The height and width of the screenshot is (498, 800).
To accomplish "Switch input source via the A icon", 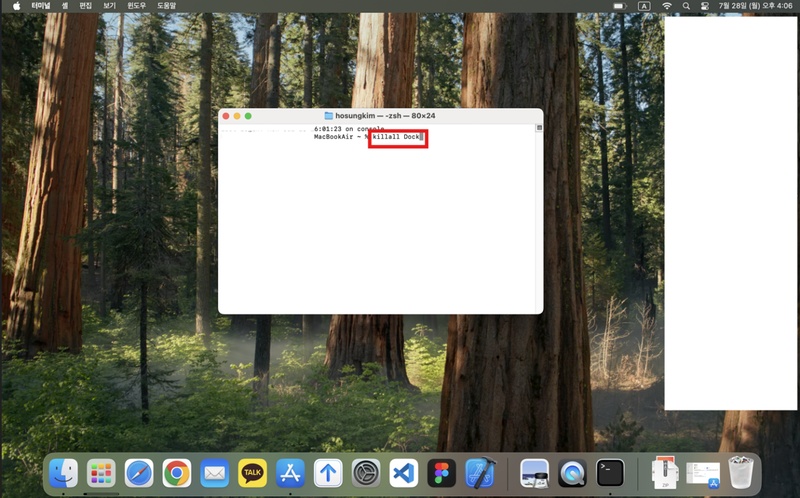I will [x=644, y=6].
